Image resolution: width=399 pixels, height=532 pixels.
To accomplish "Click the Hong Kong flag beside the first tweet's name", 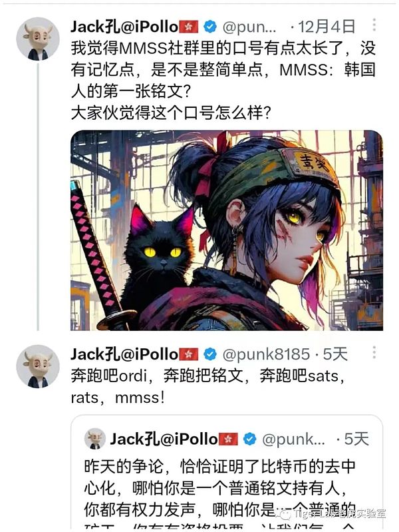I will [188, 27].
